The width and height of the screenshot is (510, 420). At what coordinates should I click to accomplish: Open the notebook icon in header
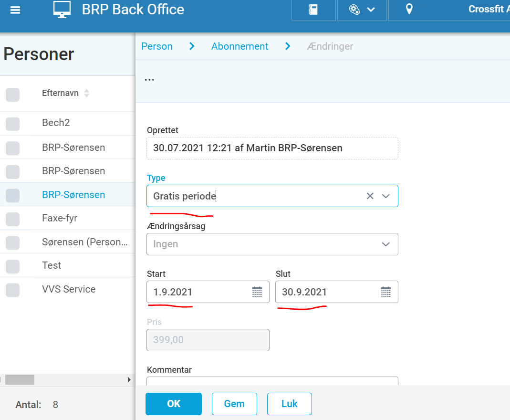[x=313, y=10]
